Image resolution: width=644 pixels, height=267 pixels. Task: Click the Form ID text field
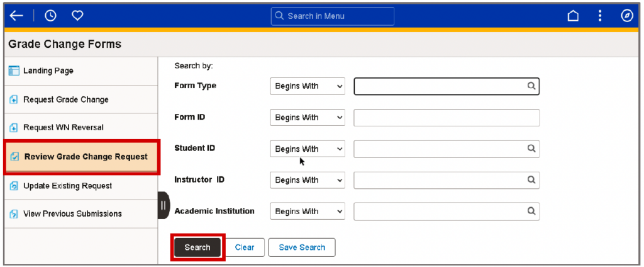447,118
